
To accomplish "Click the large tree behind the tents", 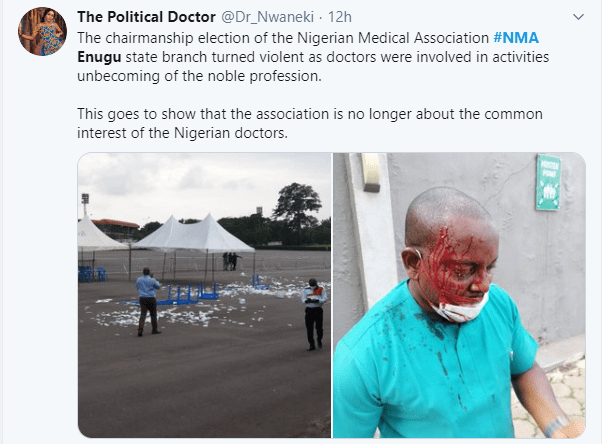I will point(298,206).
